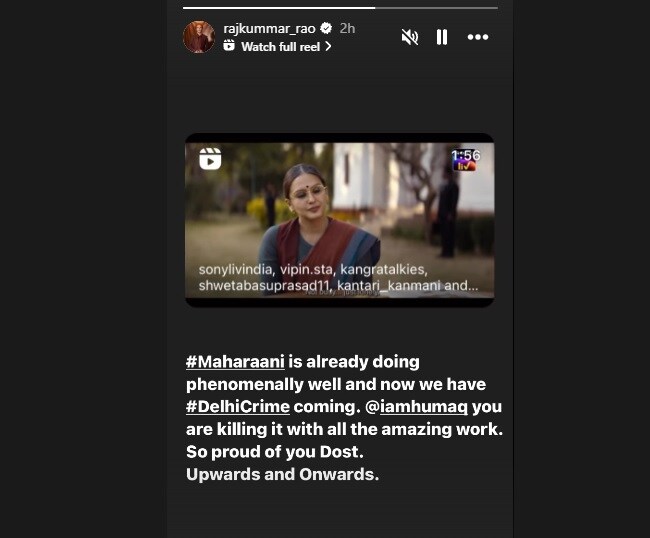Click the Sony LIV logo on video

[x=464, y=166]
